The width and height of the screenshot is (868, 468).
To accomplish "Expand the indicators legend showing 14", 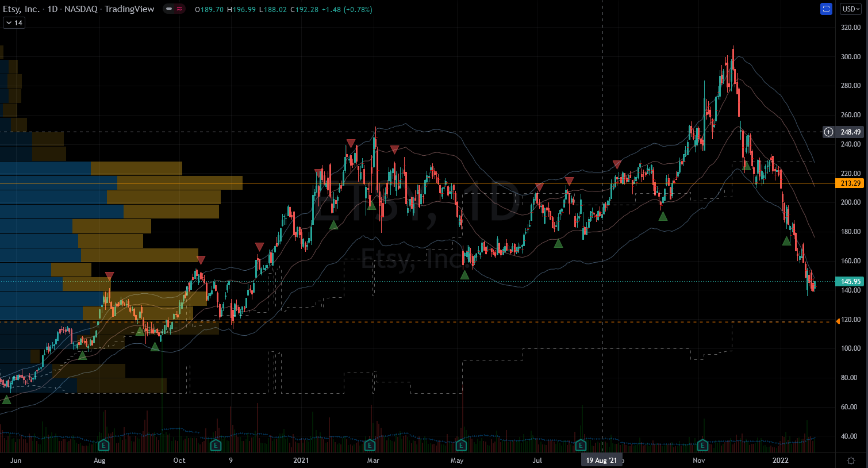I will tap(14, 23).
